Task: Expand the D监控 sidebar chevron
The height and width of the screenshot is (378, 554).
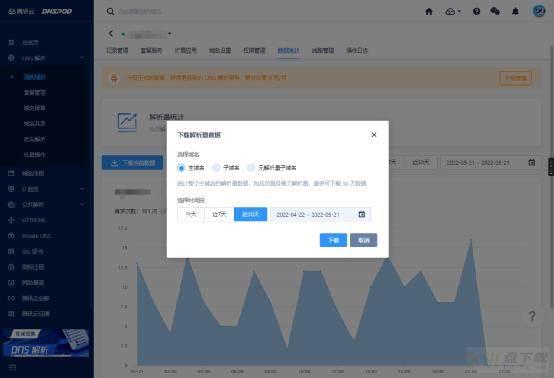Action: 82,189
